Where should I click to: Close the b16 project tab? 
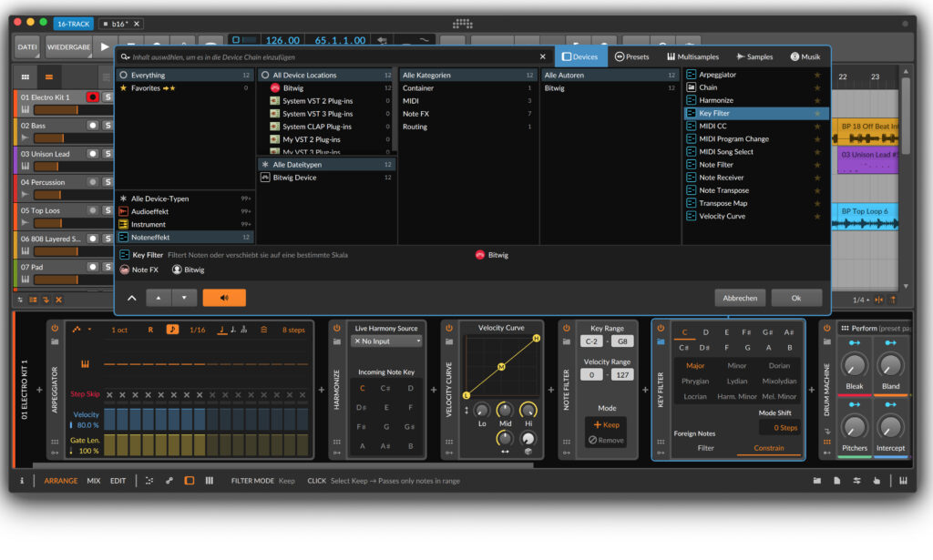click(x=137, y=24)
